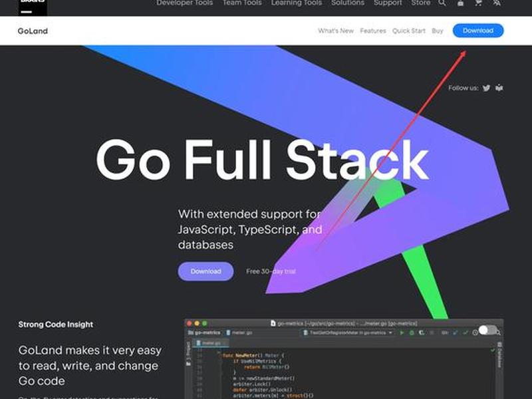
Task: Click the GoLand product name link
Action: pos(33,31)
